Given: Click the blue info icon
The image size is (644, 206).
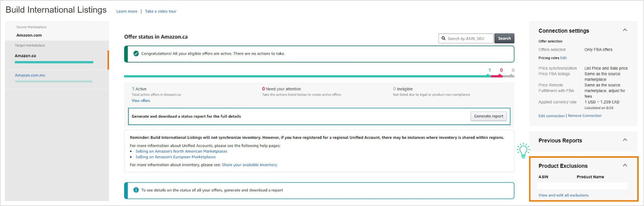Looking at the screenshot, I should [136, 190].
